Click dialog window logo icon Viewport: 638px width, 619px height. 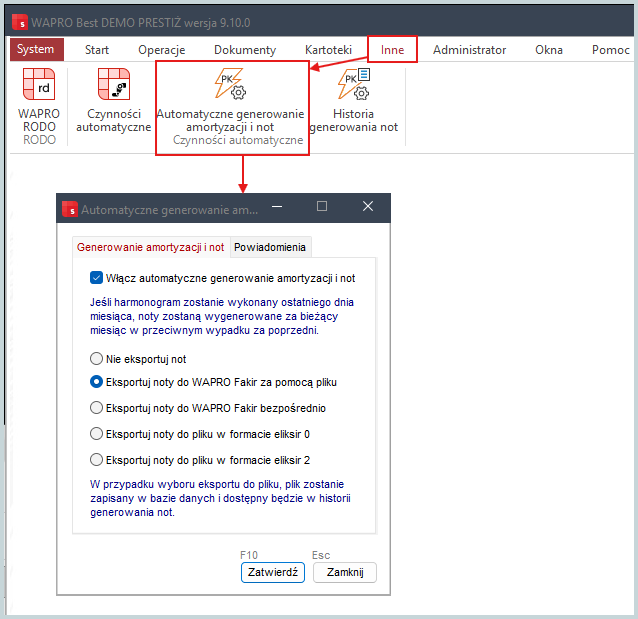pos(70,209)
